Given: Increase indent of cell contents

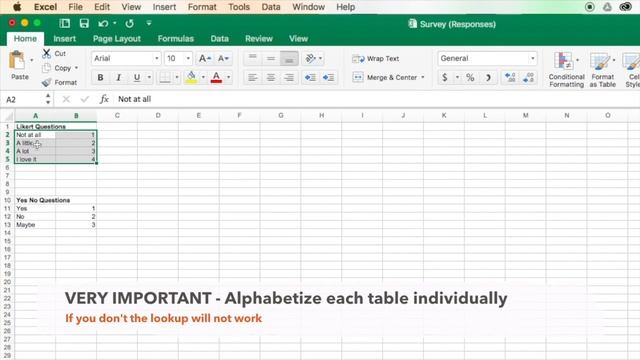Looking at the screenshot, I should [x=329, y=78].
